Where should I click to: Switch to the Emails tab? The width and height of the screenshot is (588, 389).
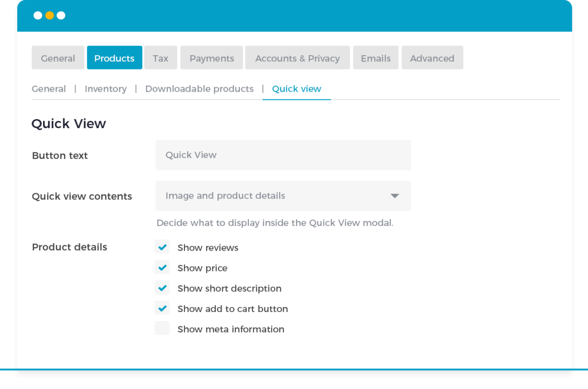point(375,58)
